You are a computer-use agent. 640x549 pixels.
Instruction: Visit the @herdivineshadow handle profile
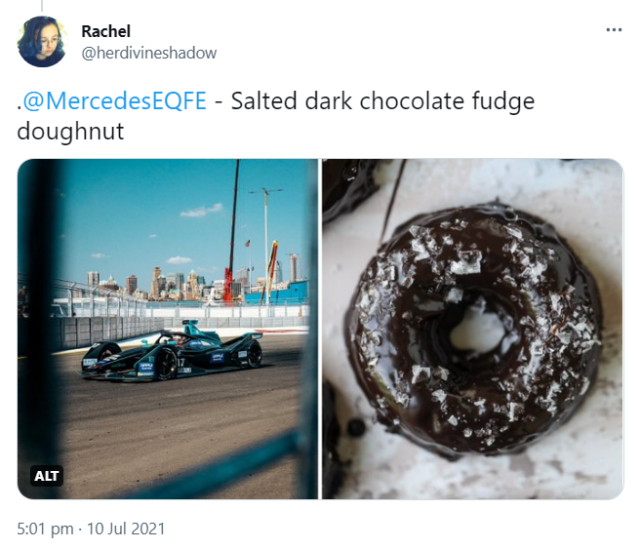point(148,53)
